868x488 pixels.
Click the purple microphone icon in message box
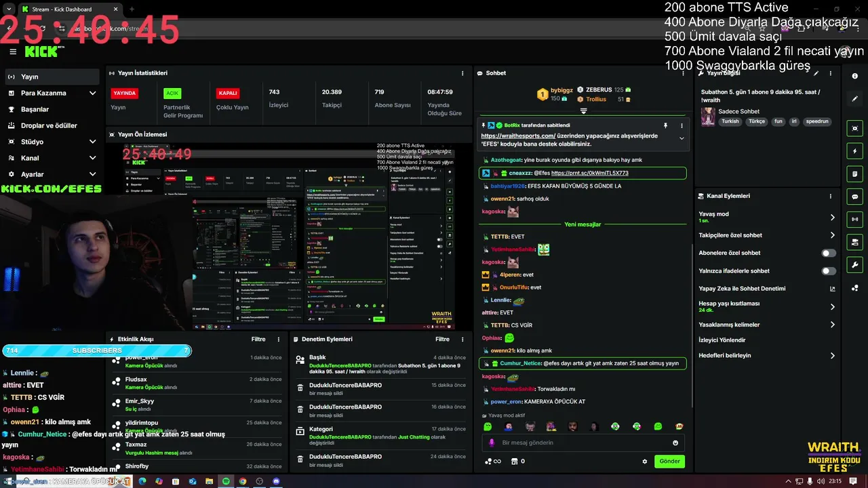(x=492, y=443)
